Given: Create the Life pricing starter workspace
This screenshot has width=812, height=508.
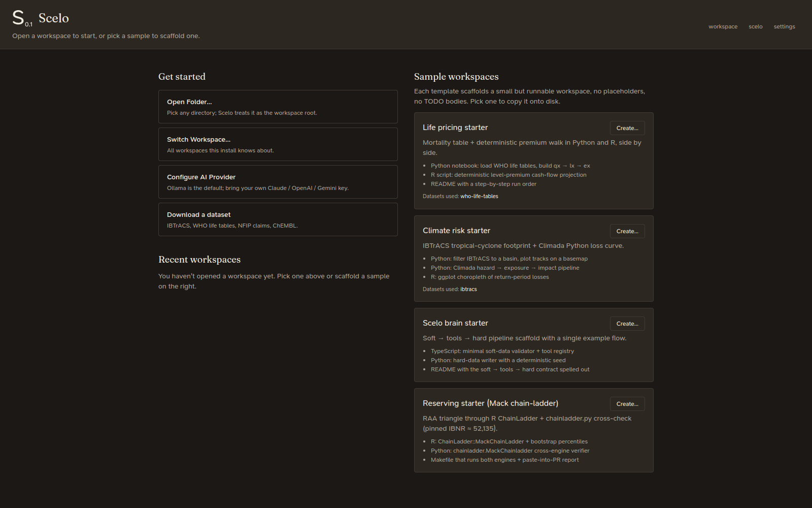Looking at the screenshot, I should point(627,128).
